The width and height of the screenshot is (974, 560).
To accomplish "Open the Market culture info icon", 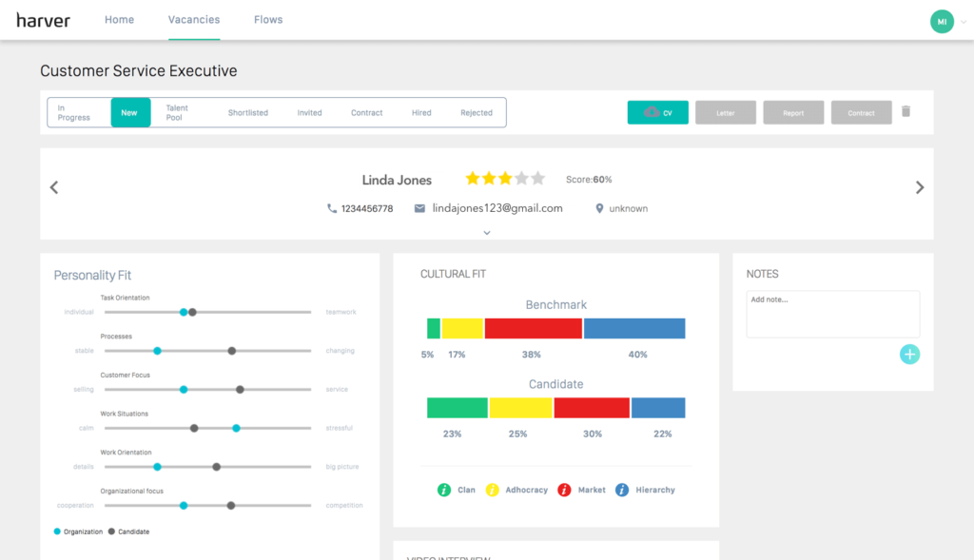I will 564,490.
